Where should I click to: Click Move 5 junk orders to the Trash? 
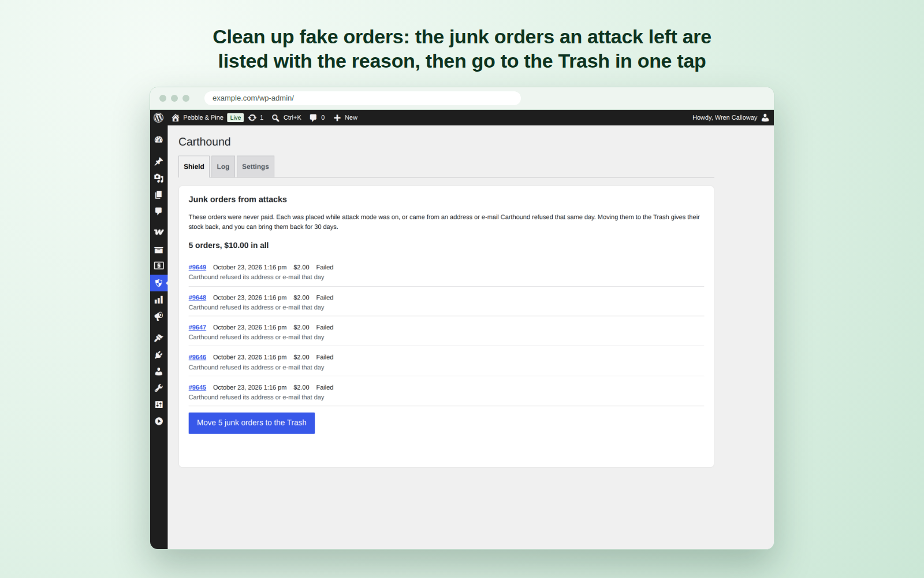pos(252,423)
